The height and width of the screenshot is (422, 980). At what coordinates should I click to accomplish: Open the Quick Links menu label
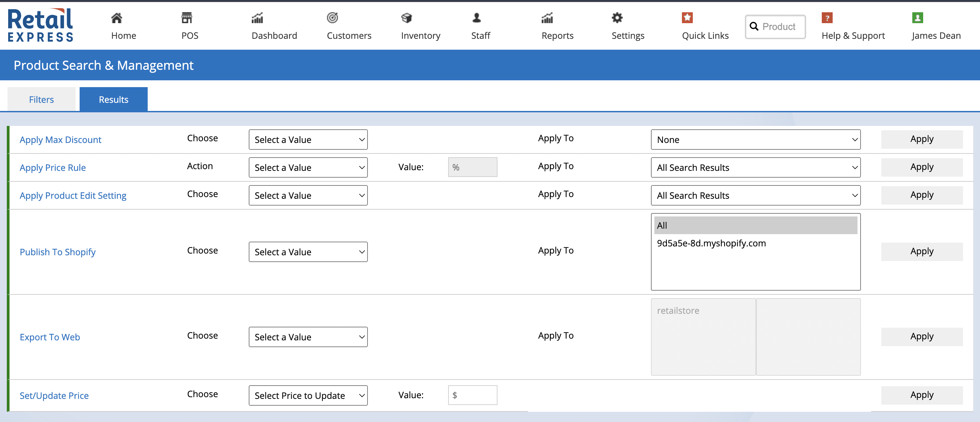click(705, 36)
